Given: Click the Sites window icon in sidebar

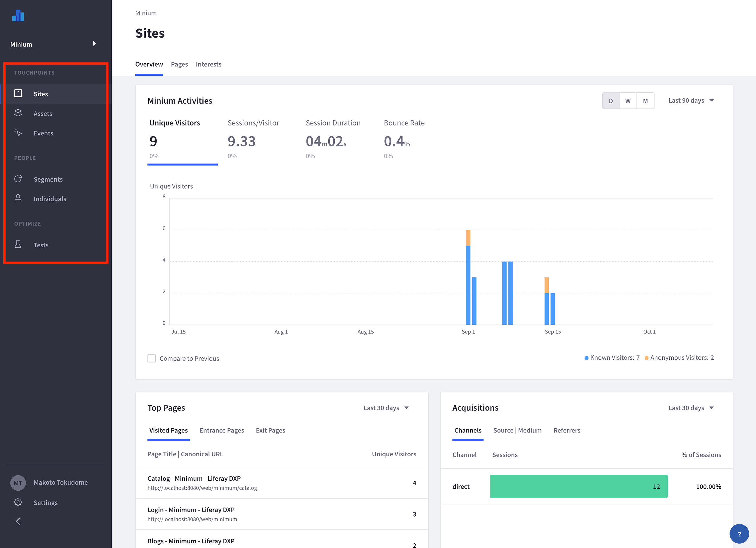Looking at the screenshot, I should tap(18, 93).
